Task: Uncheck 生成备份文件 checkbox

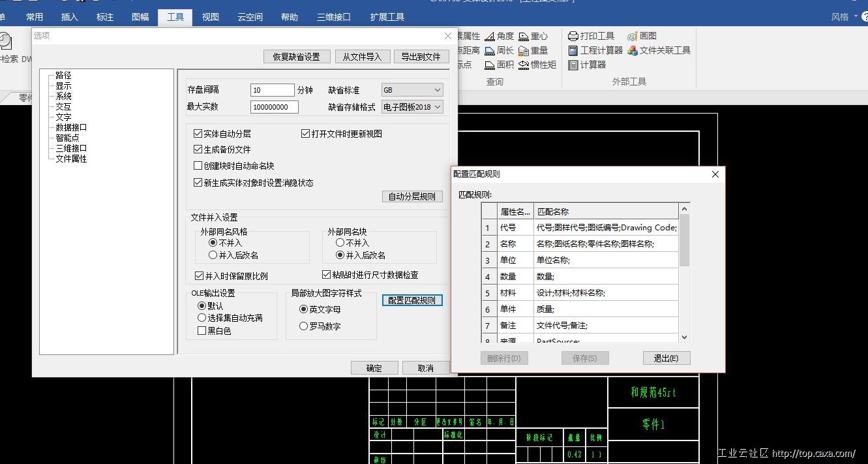Action: tap(198, 149)
